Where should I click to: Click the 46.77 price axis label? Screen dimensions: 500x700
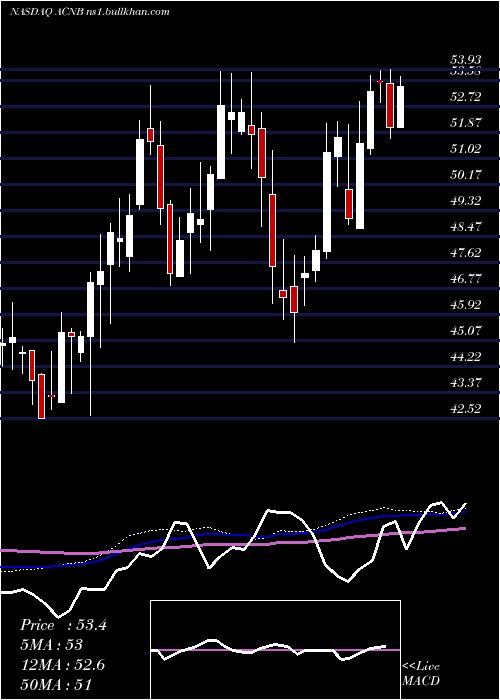tap(466, 279)
